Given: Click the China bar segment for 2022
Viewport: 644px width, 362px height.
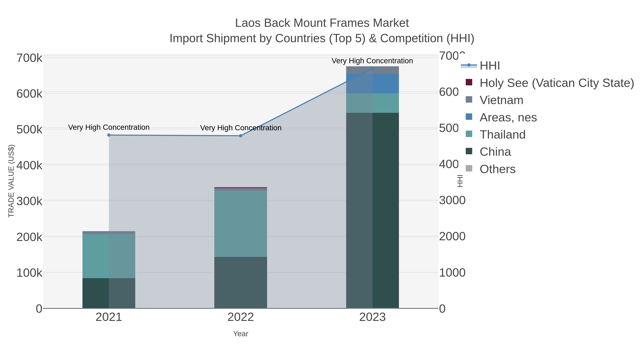Looking at the screenshot, I should 241,283.
